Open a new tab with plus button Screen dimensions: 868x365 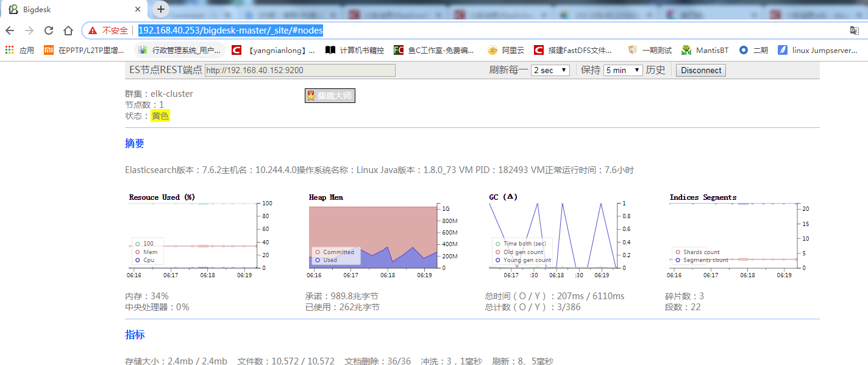[161, 9]
